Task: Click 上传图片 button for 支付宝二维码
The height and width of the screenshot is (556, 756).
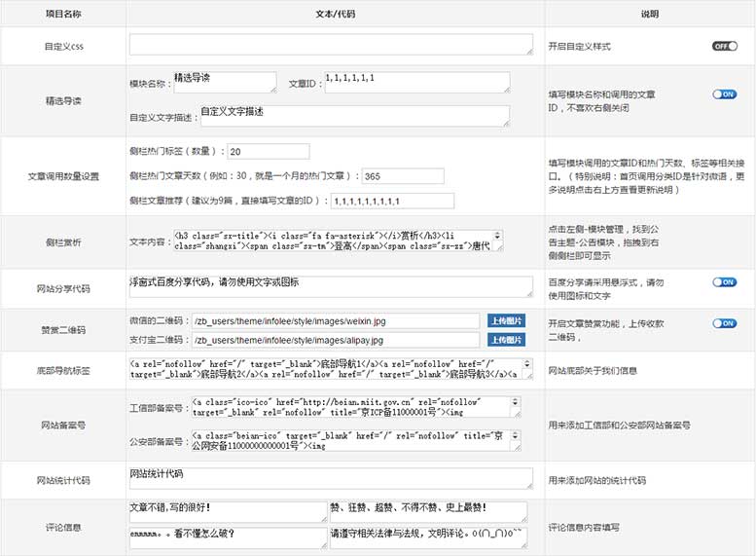Action: point(506,340)
